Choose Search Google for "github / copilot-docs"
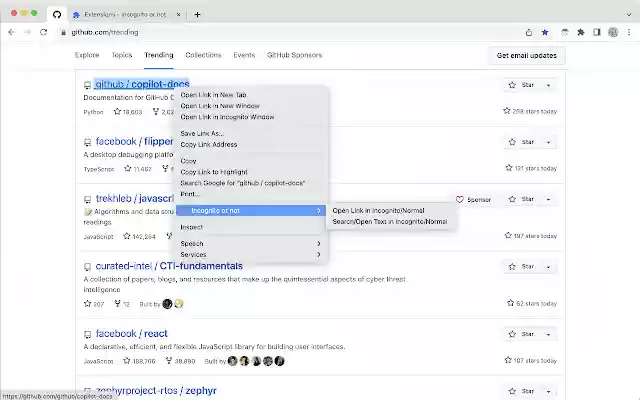The image size is (640, 400). click(251, 183)
